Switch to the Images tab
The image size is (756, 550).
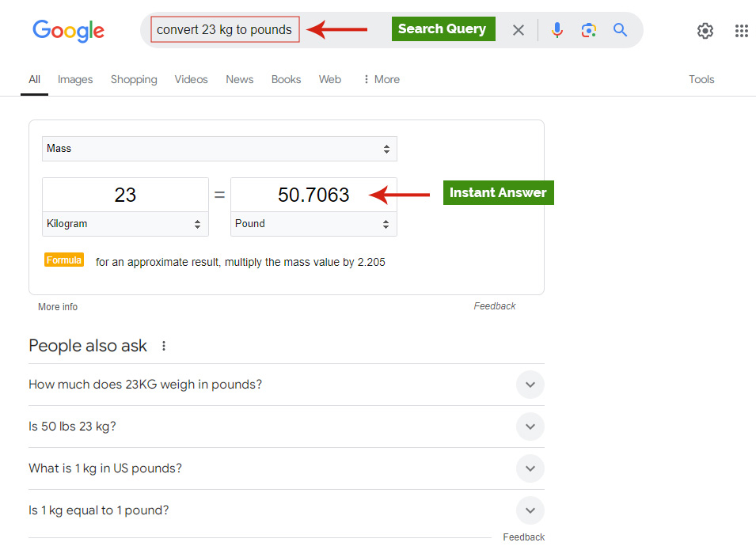(x=75, y=79)
